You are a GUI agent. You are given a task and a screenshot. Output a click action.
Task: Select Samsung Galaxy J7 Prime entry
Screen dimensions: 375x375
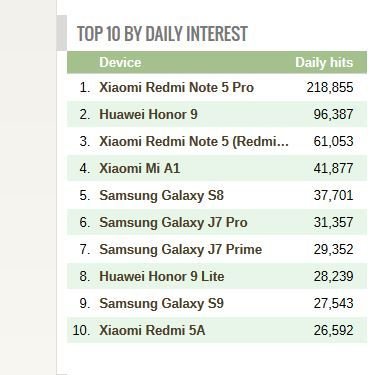tap(181, 249)
